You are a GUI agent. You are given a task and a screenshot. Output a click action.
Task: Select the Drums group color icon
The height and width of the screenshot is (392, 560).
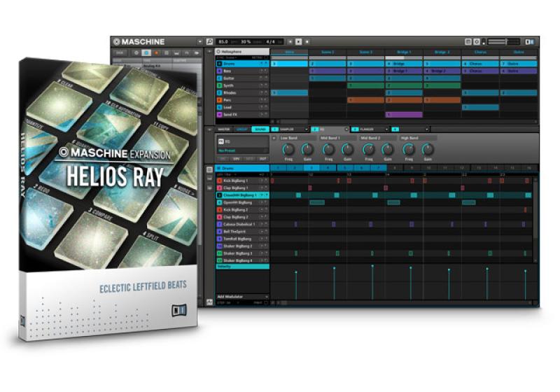click(220, 64)
